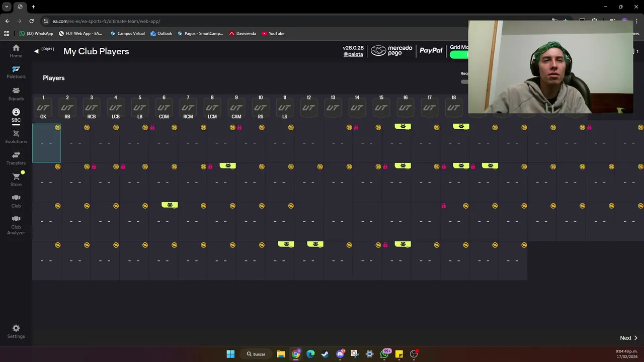Click the address bar URL field
This screenshot has height=362, width=644.
(106, 21)
